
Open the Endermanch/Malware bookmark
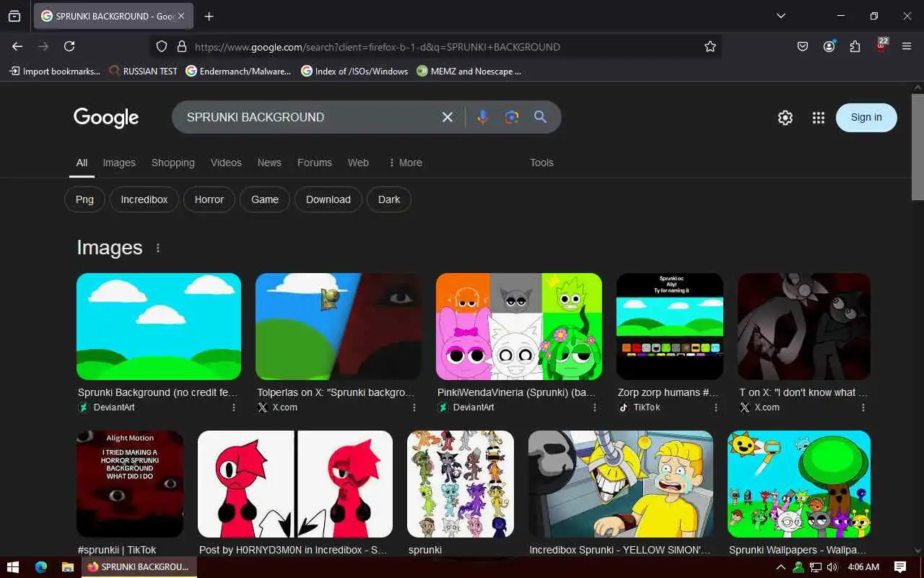(238, 71)
